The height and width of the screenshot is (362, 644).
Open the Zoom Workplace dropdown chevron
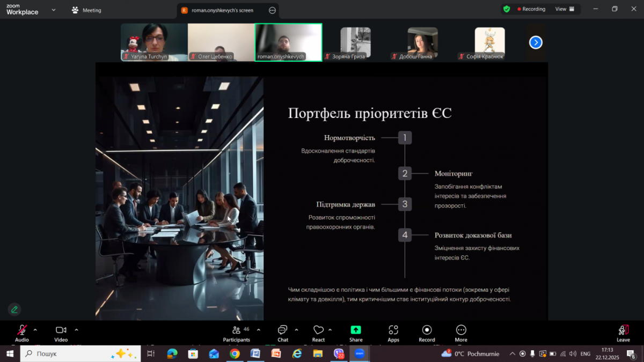pos(53,10)
